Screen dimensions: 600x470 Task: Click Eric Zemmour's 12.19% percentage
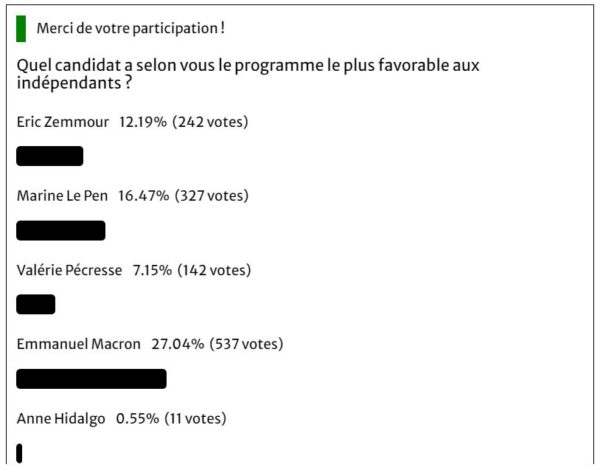tap(143, 122)
